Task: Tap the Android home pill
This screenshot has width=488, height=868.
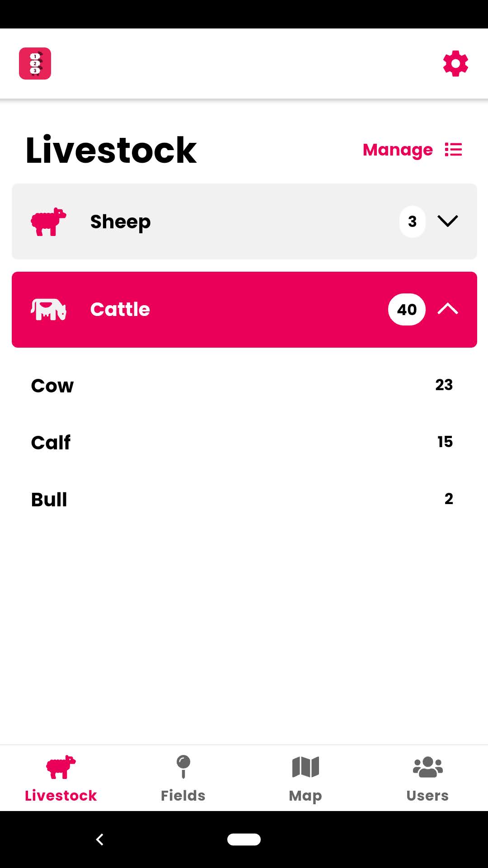Action: click(244, 839)
